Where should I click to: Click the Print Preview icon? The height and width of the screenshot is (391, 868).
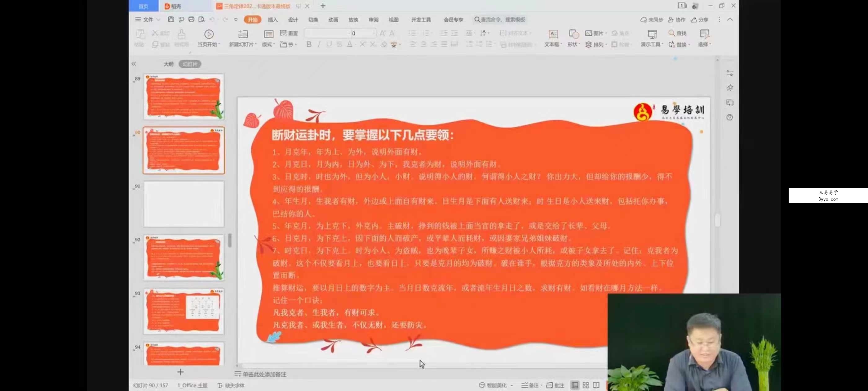coord(201,20)
